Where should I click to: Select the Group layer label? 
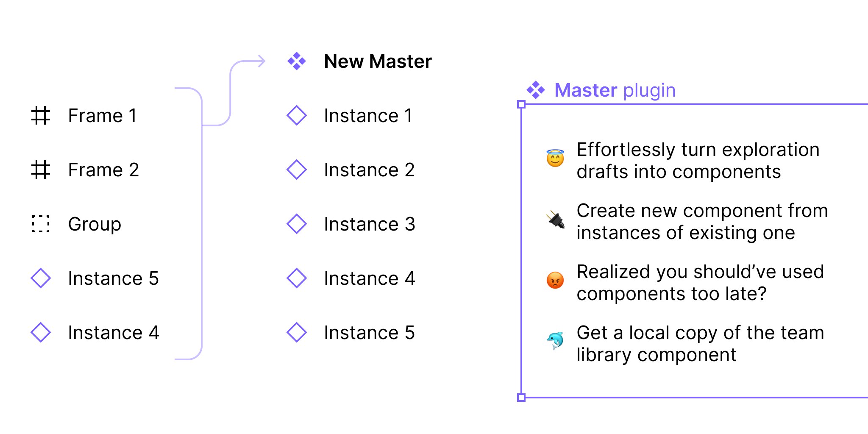[x=95, y=224]
